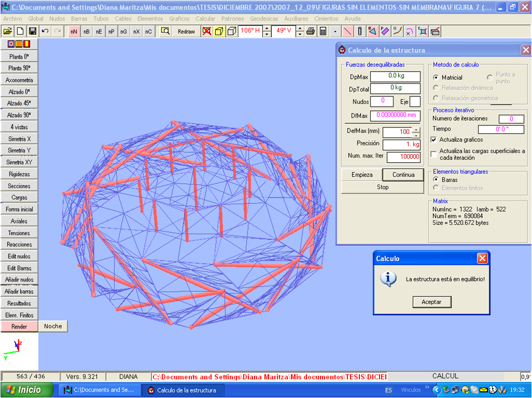This screenshot has width=532, height=398.
Task: Increase DefMax value with up arrow
Action: point(416,129)
